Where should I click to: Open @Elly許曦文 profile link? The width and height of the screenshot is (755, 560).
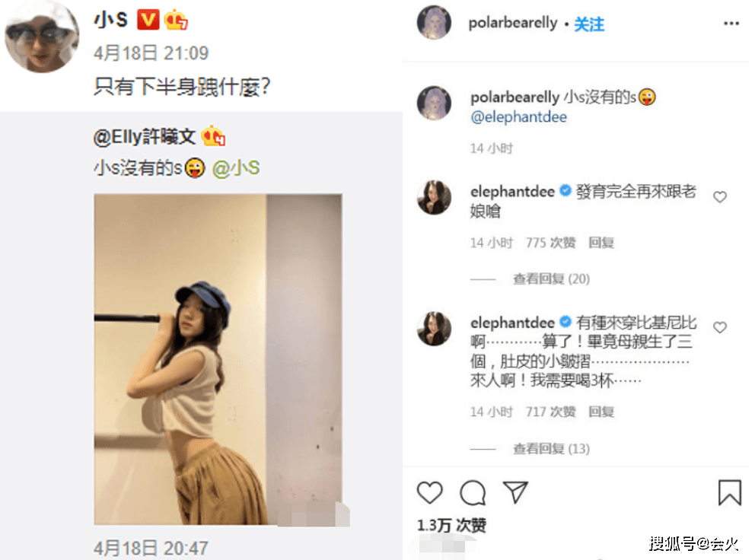tap(145, 137)
